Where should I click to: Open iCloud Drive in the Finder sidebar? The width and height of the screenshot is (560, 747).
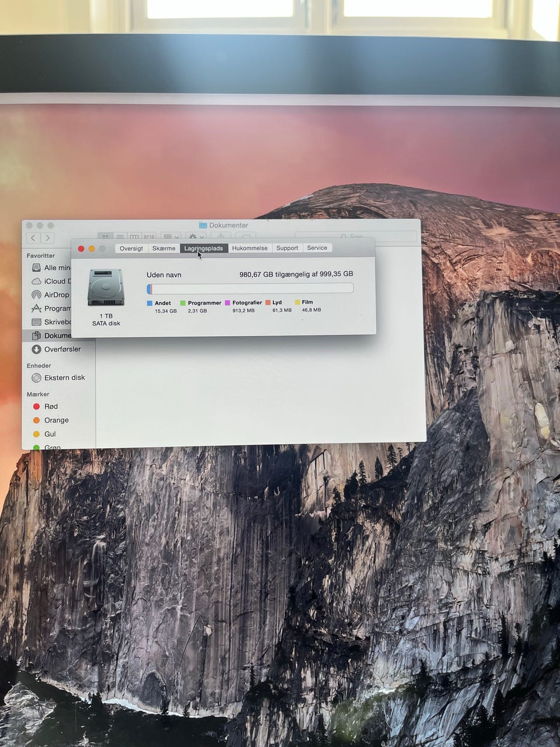[51, 281]
